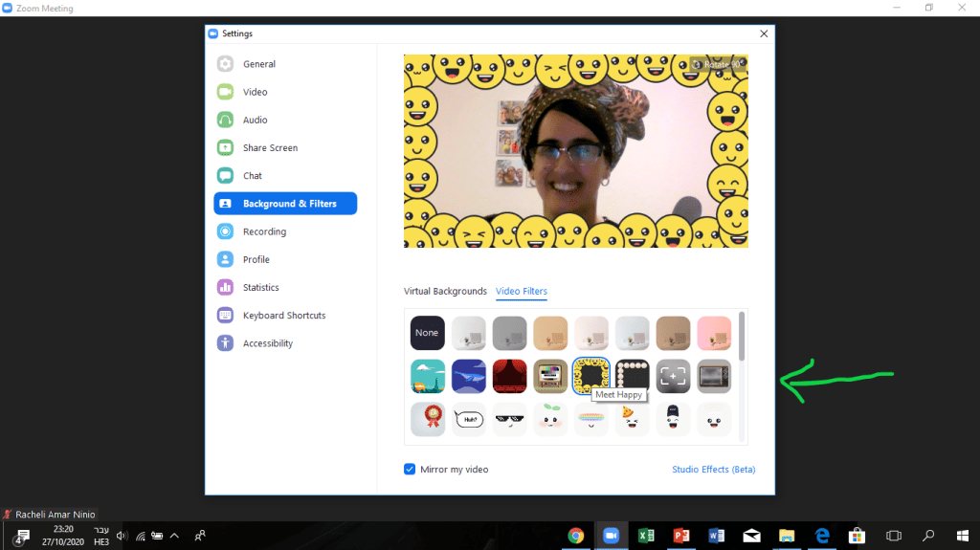Open Google Chrome from the taskbar
This screenshot has height=550, width=980.
pyautogui.click(x=576, y=536)
